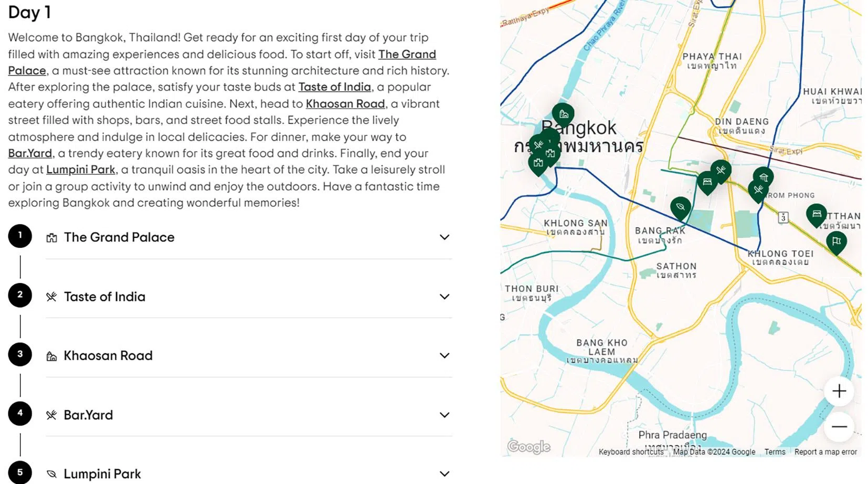Expand the Khaosan Road chevron
The width and height of the screenshot is (868, 484).
[444, 356]
